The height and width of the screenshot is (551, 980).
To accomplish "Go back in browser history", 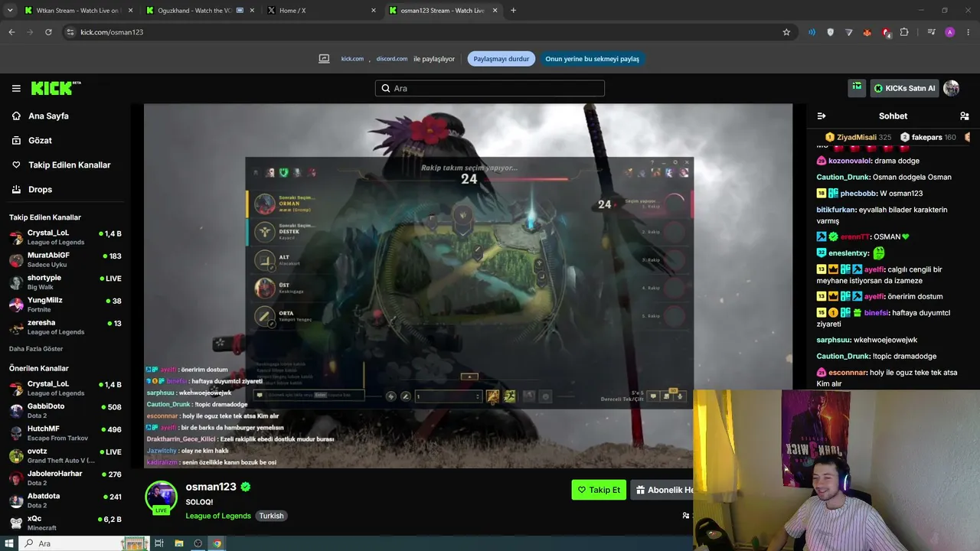I will click(x=11, y=32).
